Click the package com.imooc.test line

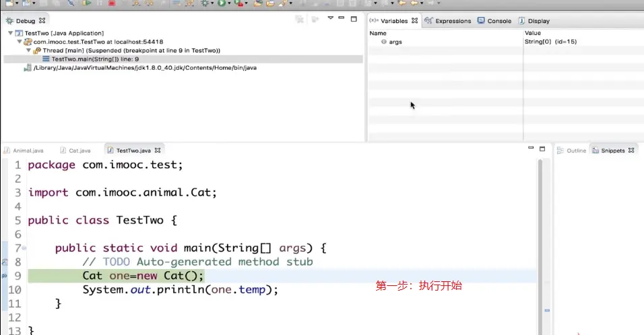pyautogui.click(x=105, y=165)
